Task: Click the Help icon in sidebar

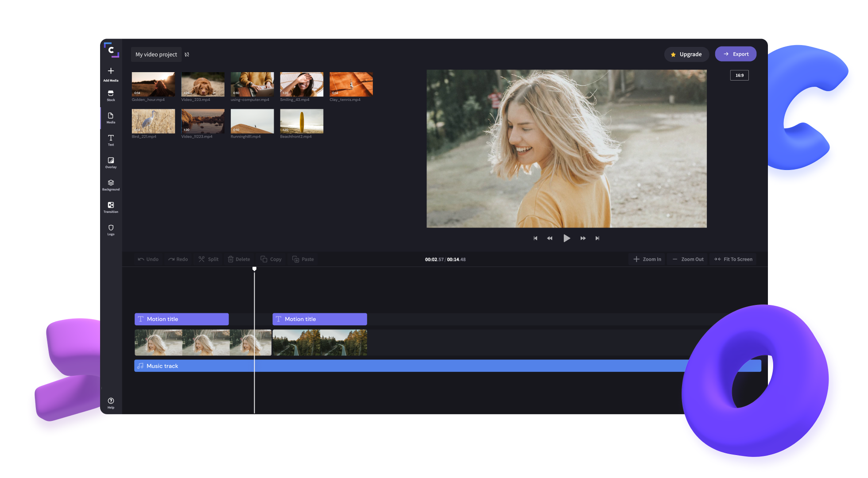Action: coord(111,401)
